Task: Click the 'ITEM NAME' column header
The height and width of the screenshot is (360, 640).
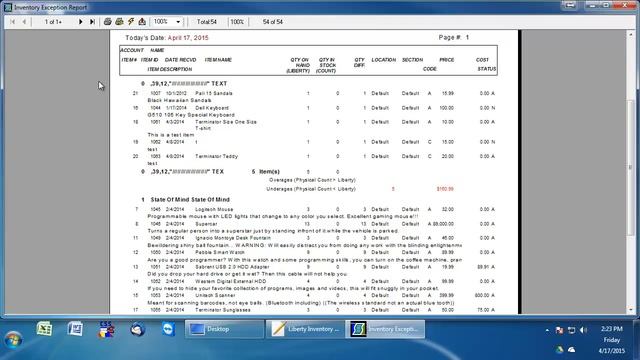Action: pyautogui.click(x=218, y=60)
